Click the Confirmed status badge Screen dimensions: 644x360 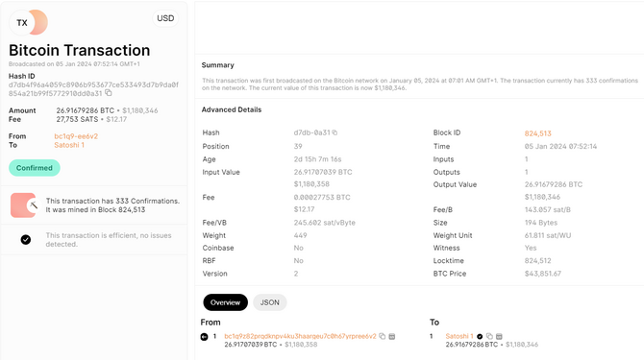pyautogui.click(x=35, y=168)
